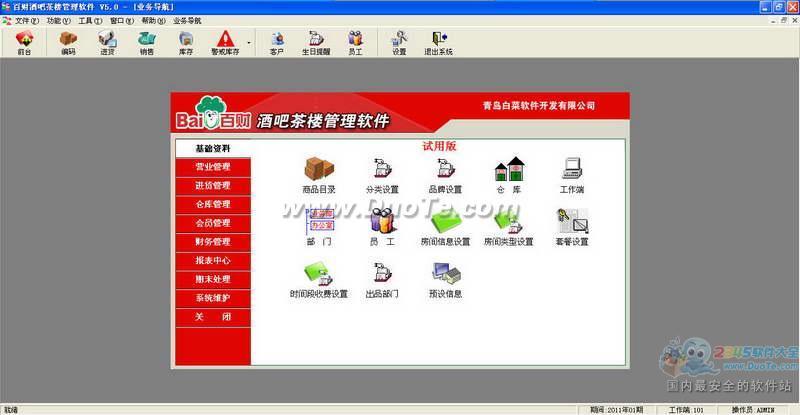800x415 pixels.
Task: Select 仓库管理 in the sidebar
Action: [x=213, y=205]
